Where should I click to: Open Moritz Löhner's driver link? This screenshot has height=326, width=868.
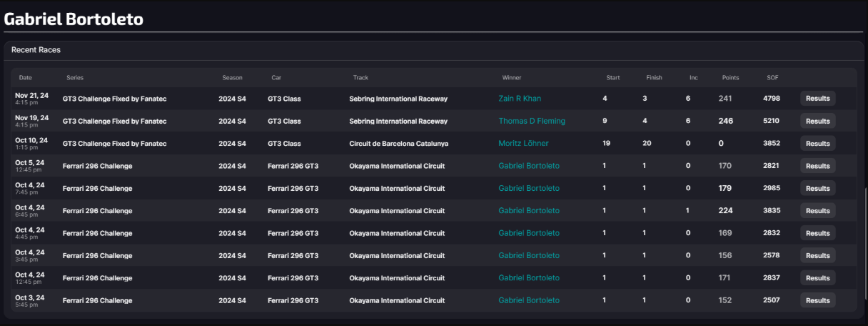pos(523,144)
